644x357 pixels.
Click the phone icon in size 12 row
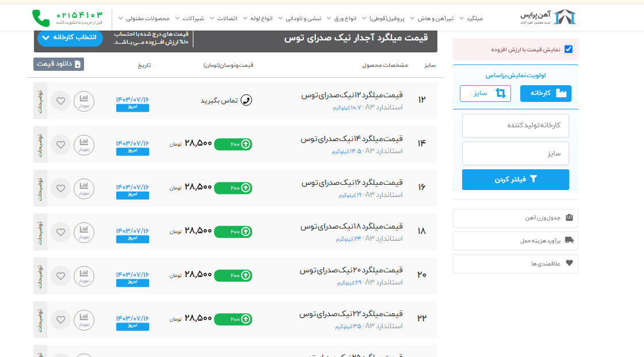[246, 101]
